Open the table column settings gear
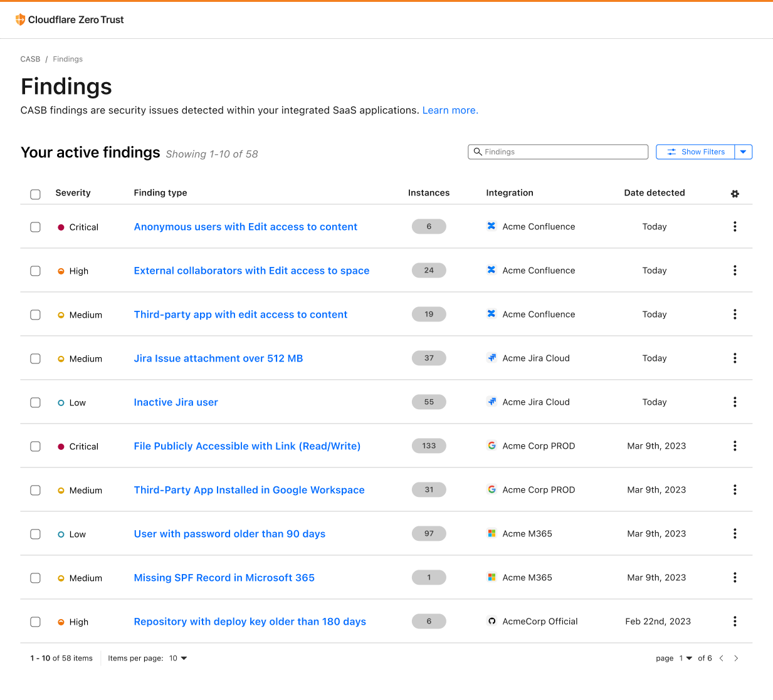 735,194
